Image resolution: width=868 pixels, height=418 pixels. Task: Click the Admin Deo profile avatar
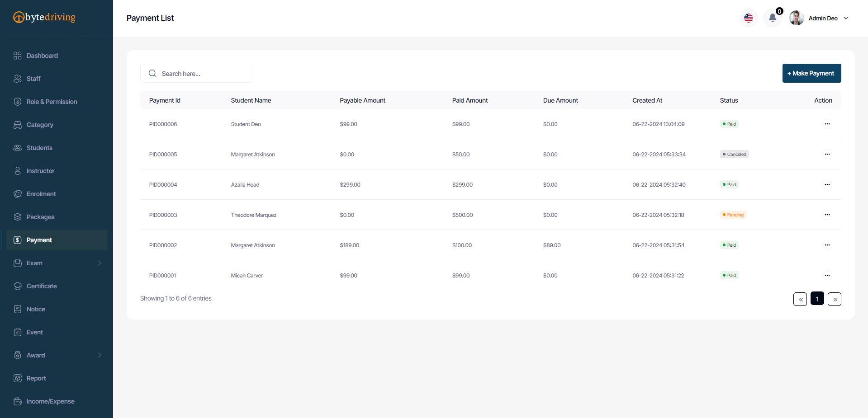(x=797, y=18)
